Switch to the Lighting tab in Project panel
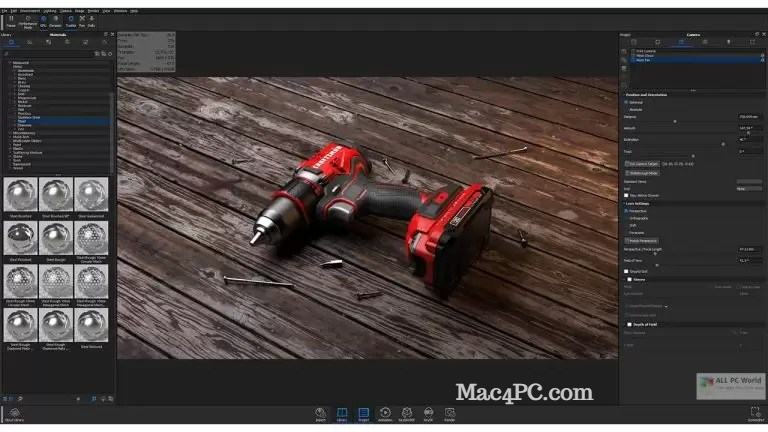Screen dimensions: 768x432 click(x=728, y=42)
